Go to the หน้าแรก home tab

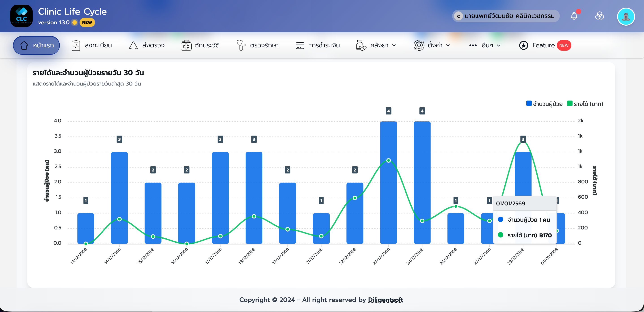pos(37,45)
